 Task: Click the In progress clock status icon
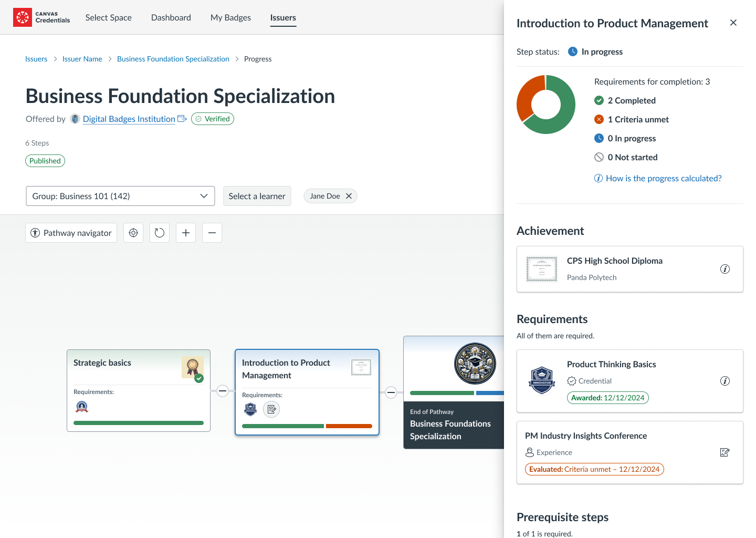573,51
